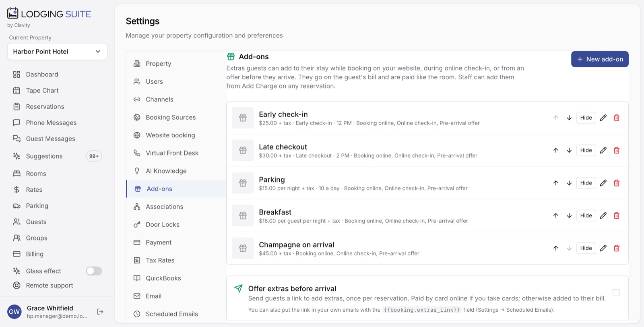Image resolution: width=644 pixels, height=327 pixels.
Task: Hide the Early check-in add-on
Action: (x=586, y=118)
